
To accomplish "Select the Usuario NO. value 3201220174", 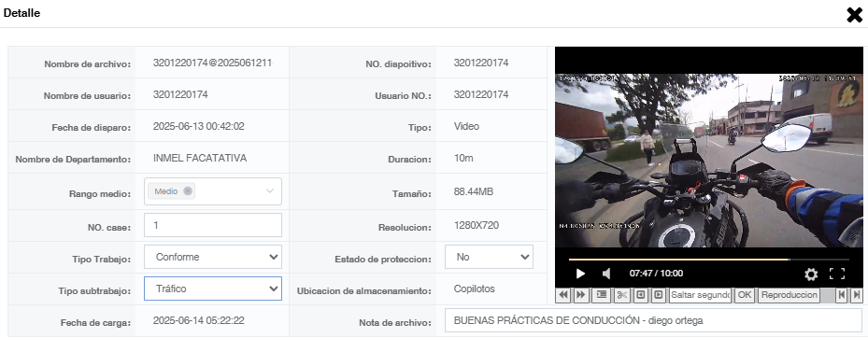I will pos(481,94).
